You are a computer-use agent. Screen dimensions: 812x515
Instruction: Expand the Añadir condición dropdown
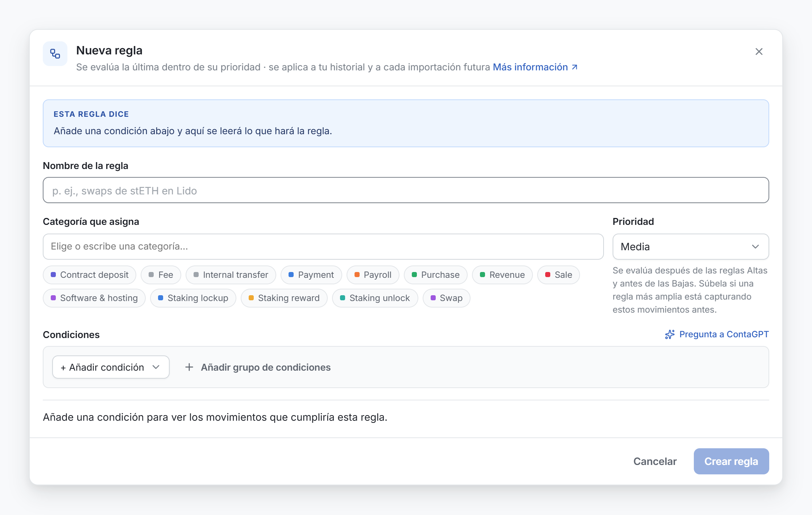(111, 367)
